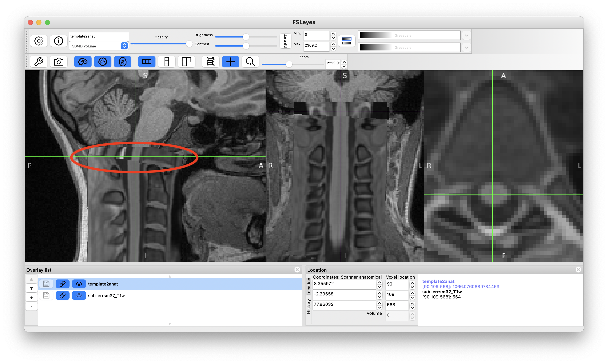Toggle the sagittal canvas brain icon
Screen dimensions: 608x364
click(x=83, y=62)
